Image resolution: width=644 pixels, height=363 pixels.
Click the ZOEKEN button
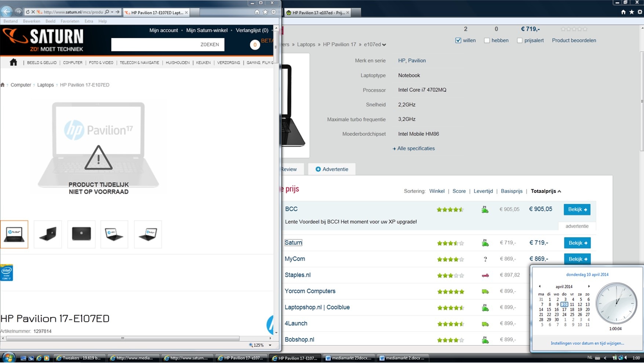[210, 45]
